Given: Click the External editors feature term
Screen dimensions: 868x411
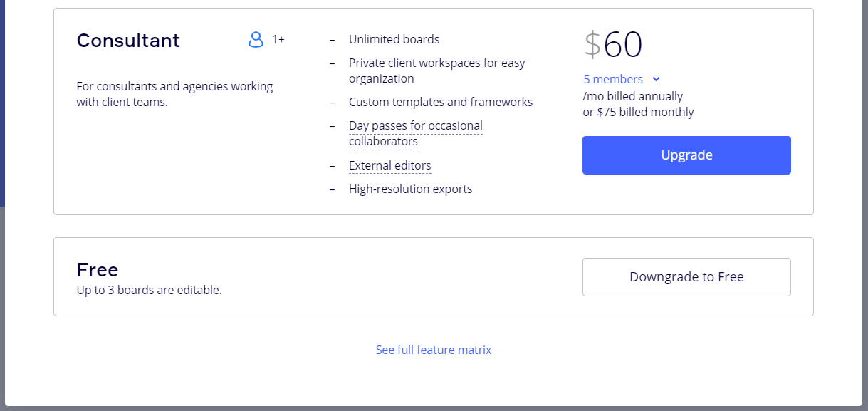Looking at the screenshot, I should pyautogui.click(x=389, y=165).
